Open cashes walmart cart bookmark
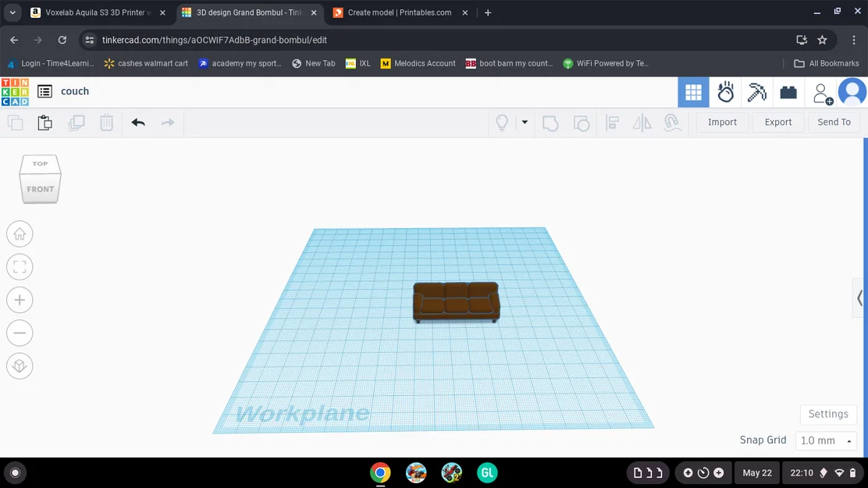The height and width of the screenshot is (488, 868). [x=146, y=64]
